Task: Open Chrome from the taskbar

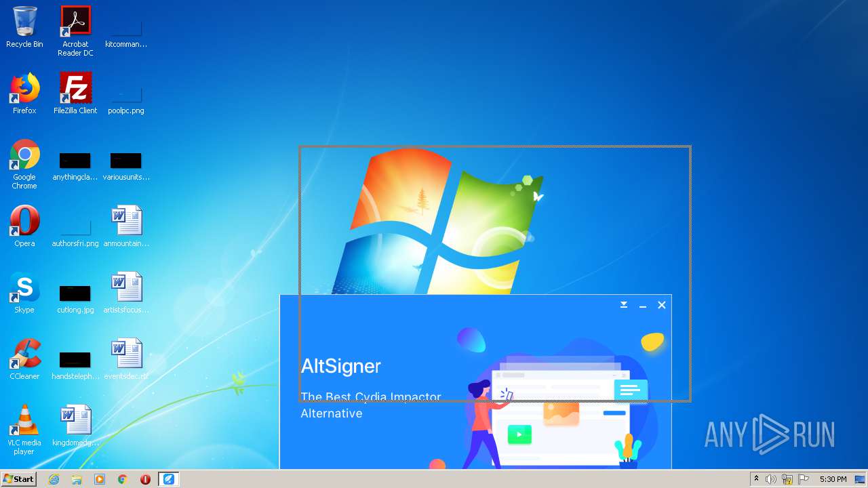Action: (x=123, y=479)
